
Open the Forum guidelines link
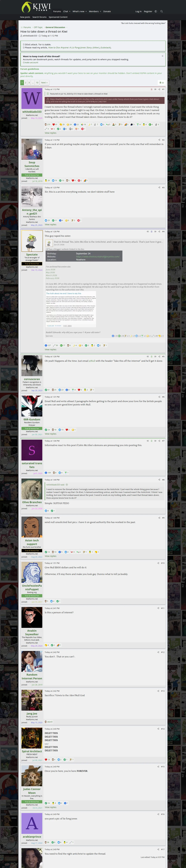pos(30,69)
